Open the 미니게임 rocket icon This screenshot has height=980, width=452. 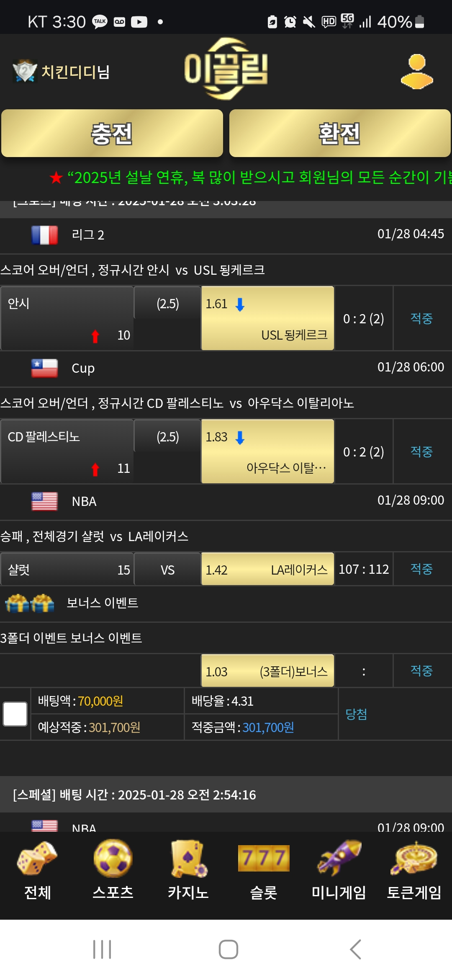339,858
